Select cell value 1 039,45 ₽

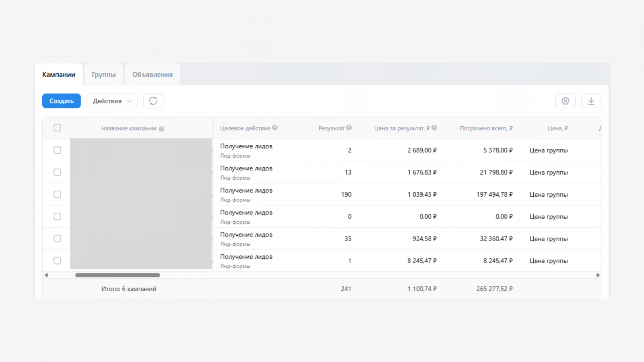422,194
